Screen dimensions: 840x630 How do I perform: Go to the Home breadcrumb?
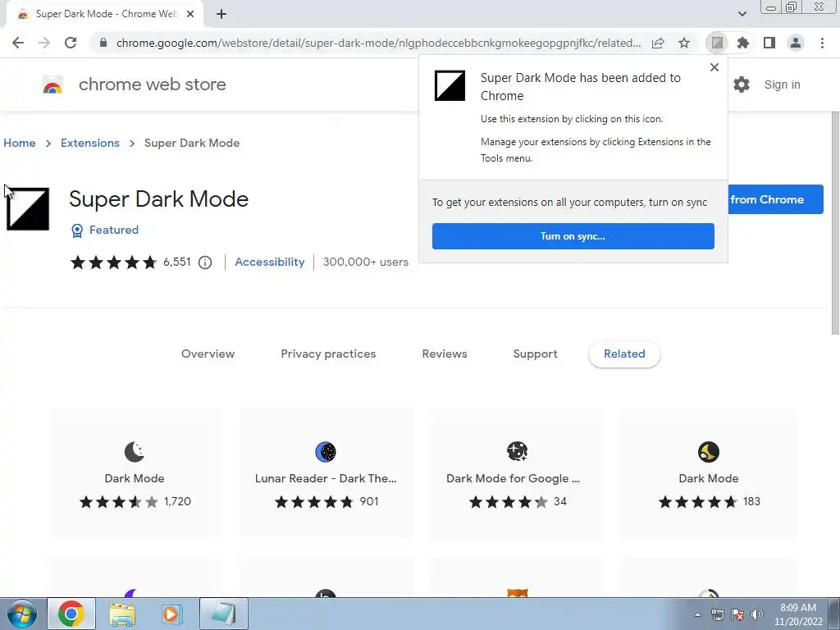point(20,143)
